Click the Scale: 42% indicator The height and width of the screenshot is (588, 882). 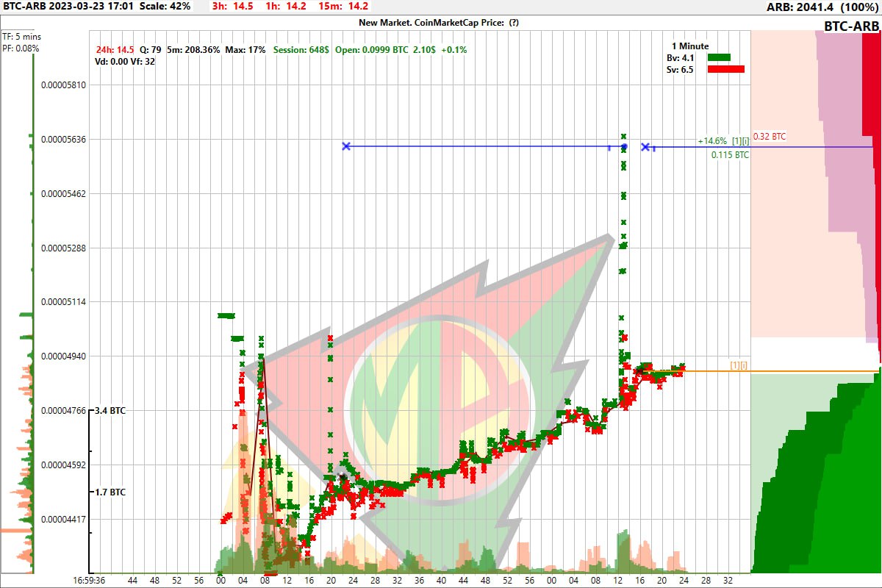pyautogui.click(x=165, y=6)
